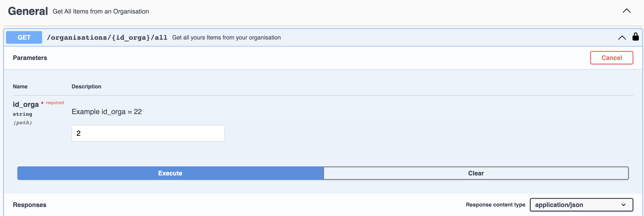Collapse the General section chevron
The image size is (644, 216).
coord(626,11)
